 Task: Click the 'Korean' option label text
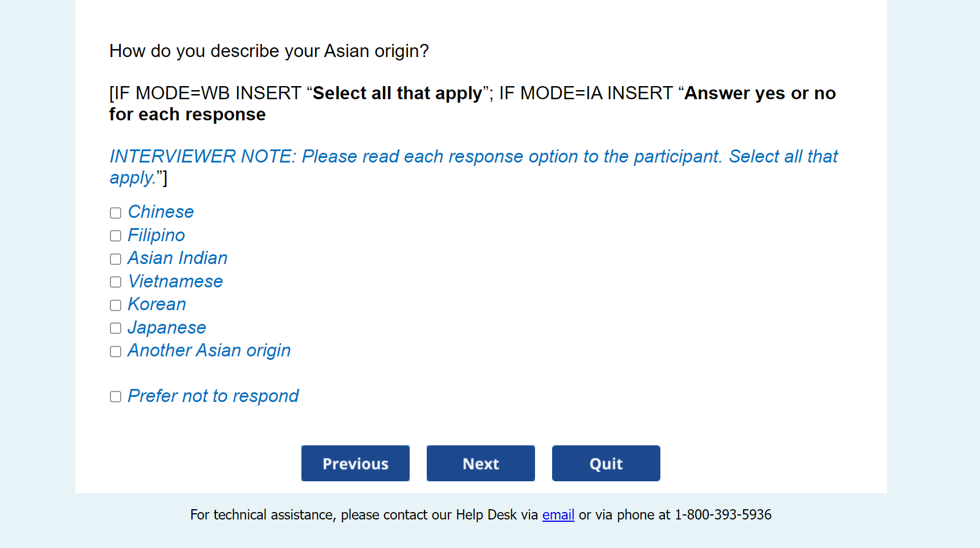(x=157, y=305)
